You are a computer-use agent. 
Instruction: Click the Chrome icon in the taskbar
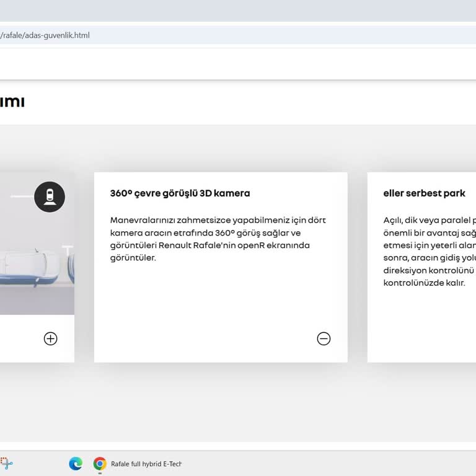[100, 464]
